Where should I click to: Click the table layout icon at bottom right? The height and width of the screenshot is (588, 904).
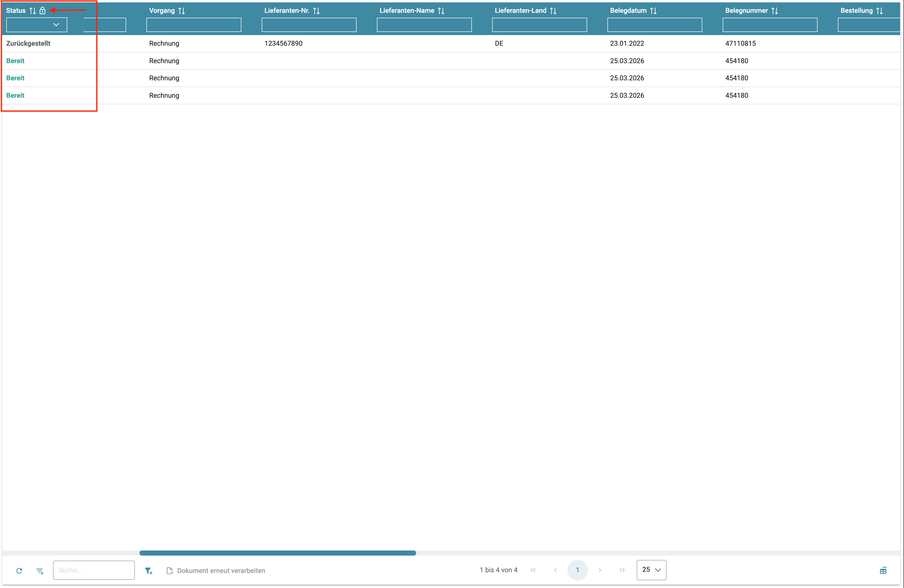point(883,571)
